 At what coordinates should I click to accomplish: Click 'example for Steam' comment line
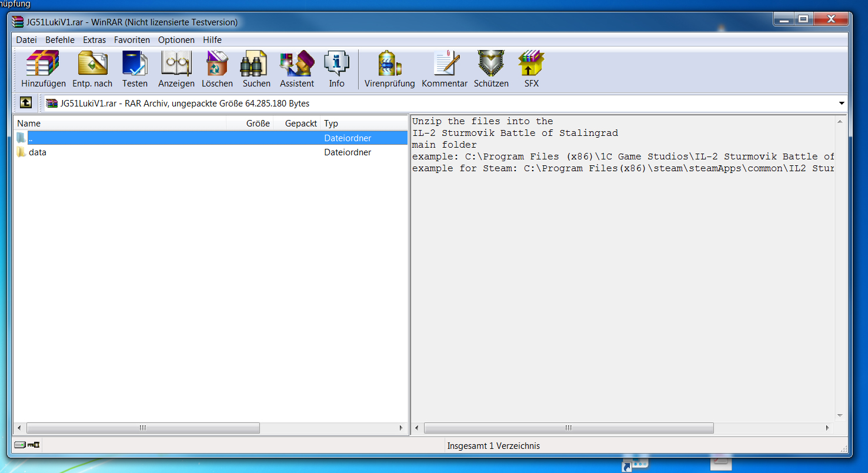point(623,168)
